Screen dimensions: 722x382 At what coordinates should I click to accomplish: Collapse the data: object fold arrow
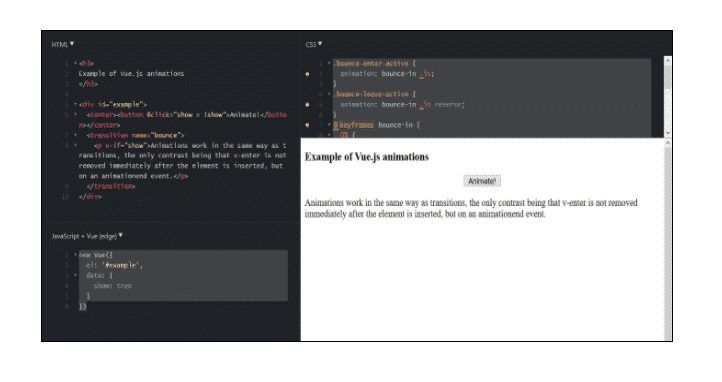(76, 275)
